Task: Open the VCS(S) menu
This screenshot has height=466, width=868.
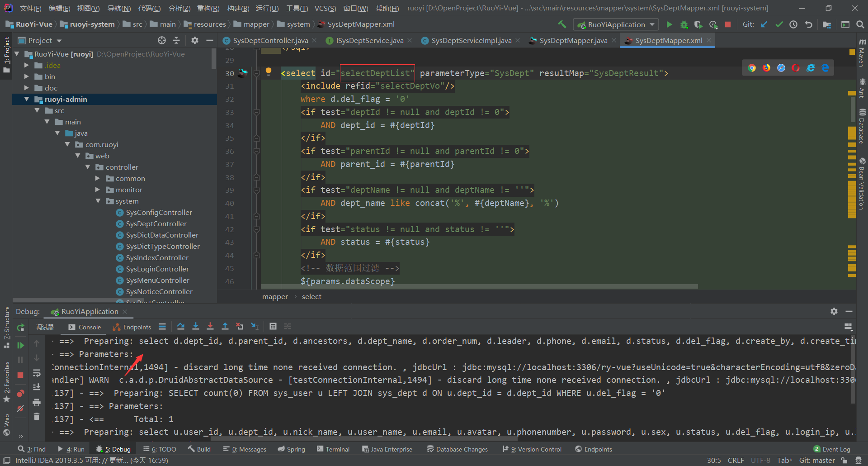Action: point(325,9)
